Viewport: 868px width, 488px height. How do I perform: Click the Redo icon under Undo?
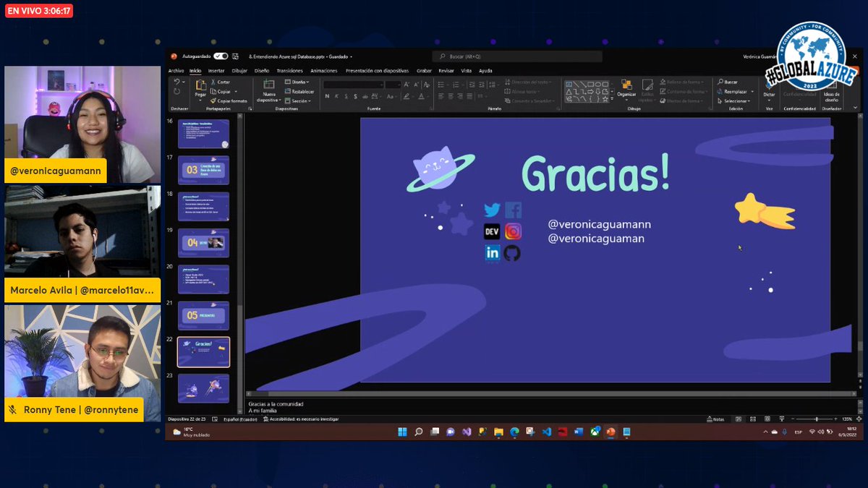[176, 92]
